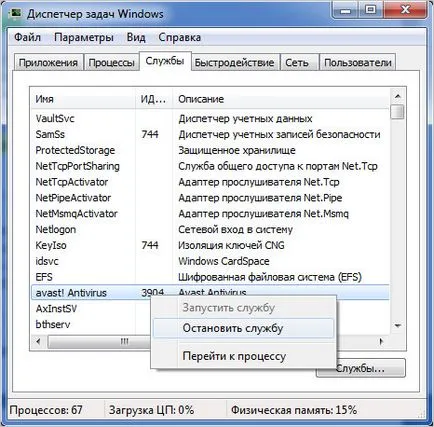Click the description Изоляция ключей CNG
Image resolution: width=434 pixels, height=427 pixels.
[231, 245]
